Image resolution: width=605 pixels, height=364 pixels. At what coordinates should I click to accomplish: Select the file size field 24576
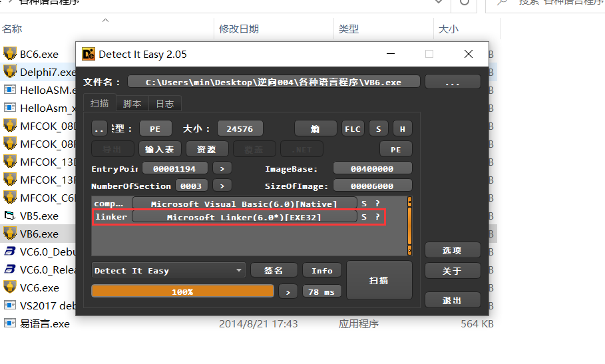point(240,129)
